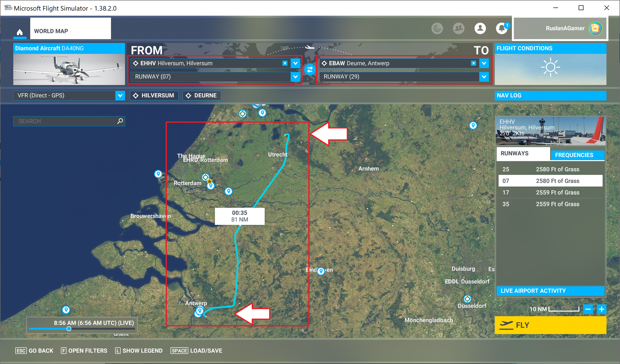620x364 pixels.
Task: Zoom out the map with minus button
Action: (x=588, y=309)
